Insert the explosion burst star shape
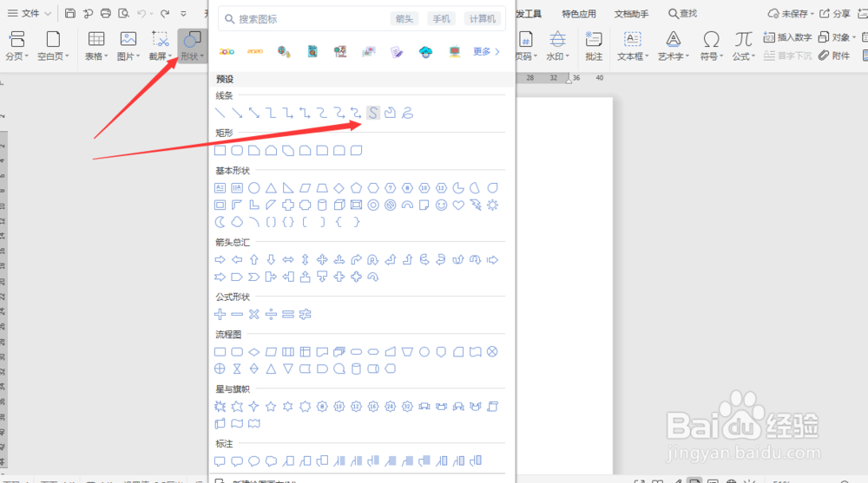 pos(220,407)
